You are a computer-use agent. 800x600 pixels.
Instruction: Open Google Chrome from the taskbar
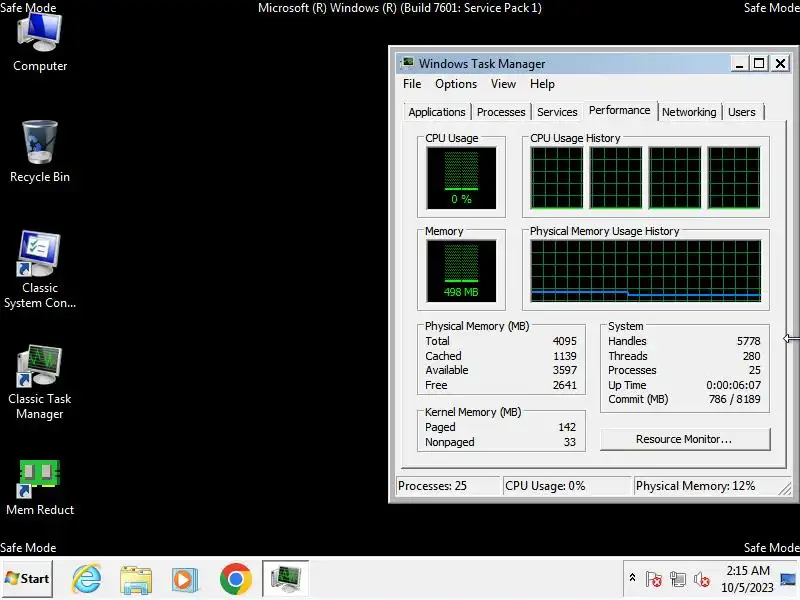tap(235, 579)
